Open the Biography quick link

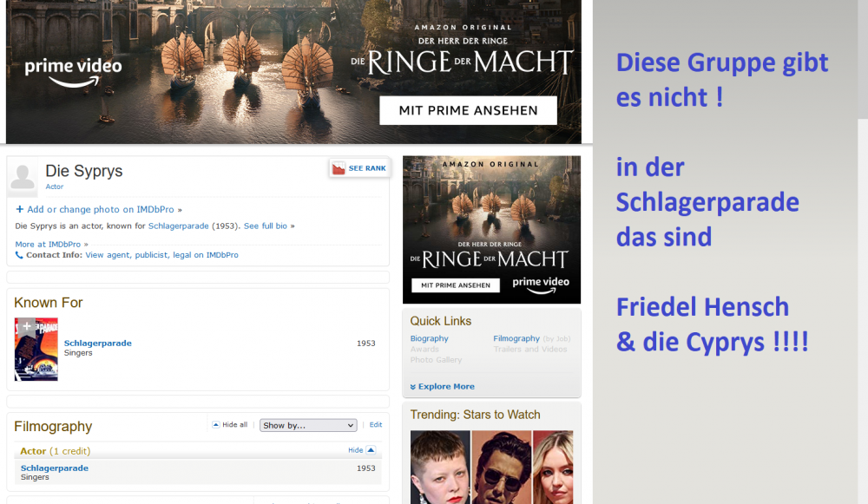pos(429,338)
